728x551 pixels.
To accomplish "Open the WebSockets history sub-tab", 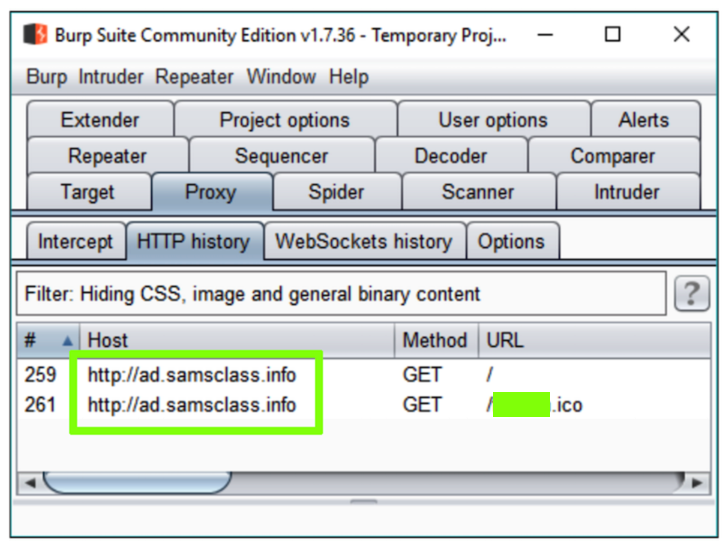I will [x=364, y=242].
